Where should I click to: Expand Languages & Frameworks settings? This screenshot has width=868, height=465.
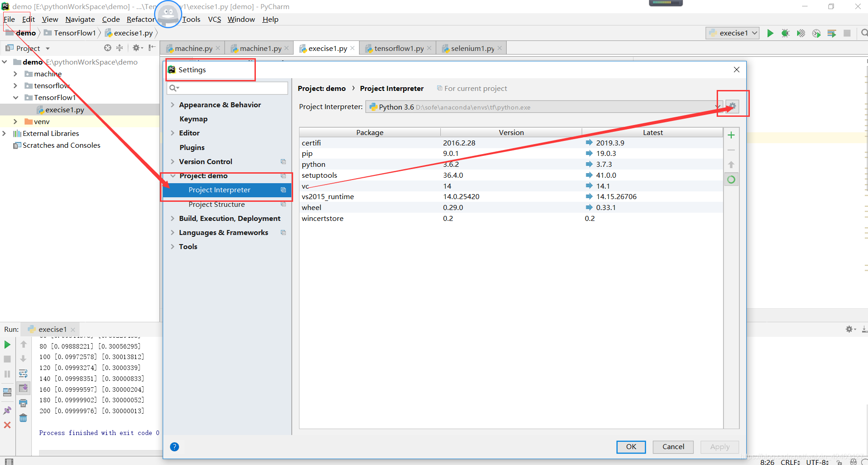(172, 232)
